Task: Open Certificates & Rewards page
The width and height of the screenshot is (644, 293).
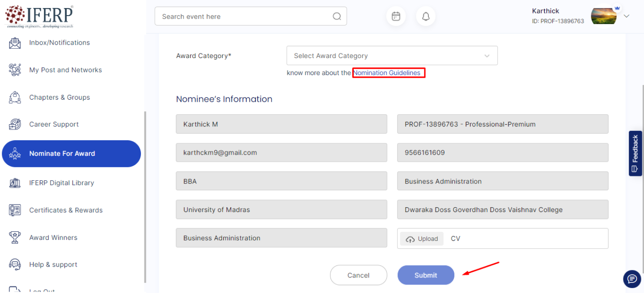Action: coord(66,210)
